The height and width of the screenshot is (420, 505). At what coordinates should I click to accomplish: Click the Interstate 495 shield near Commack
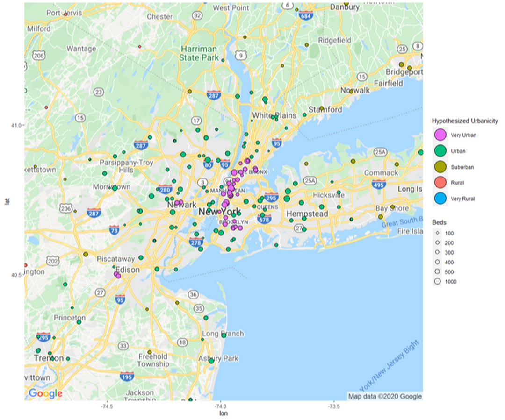click(379, 185)
